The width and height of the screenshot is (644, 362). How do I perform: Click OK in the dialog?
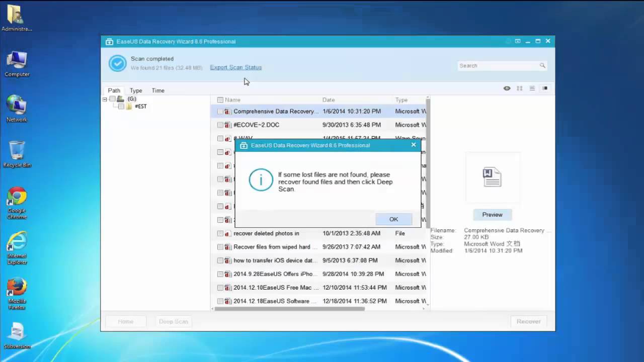[x=393, y=219]
